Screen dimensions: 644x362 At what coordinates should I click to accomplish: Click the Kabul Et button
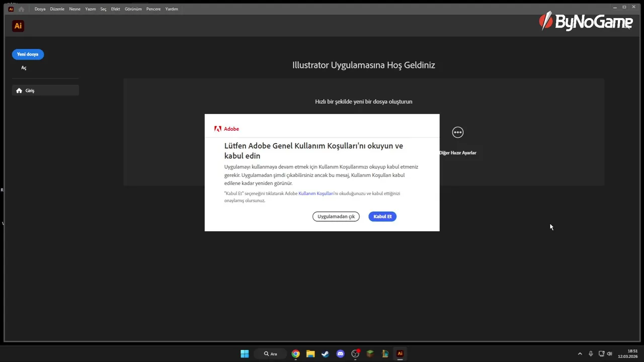[x=382, y=216]
